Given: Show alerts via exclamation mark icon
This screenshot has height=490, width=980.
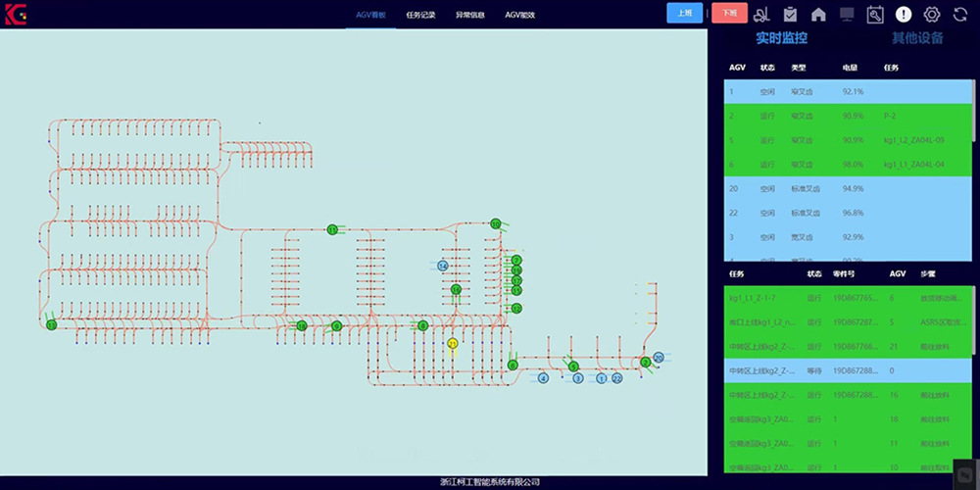Looking at the screenshot, I should (x=904, y=14).
